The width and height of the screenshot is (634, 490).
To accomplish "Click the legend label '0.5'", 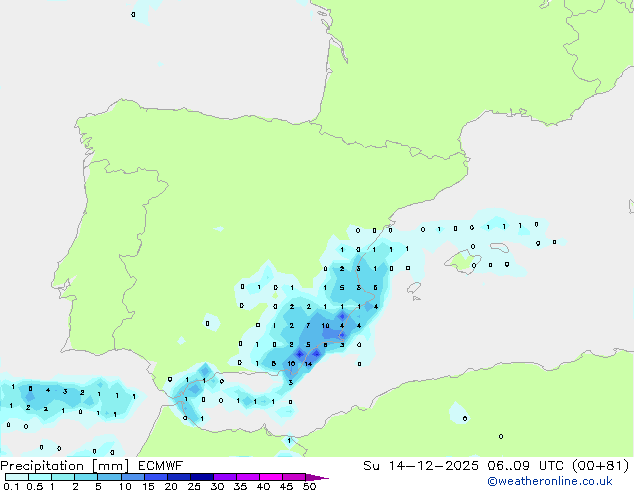I will 35,486.
